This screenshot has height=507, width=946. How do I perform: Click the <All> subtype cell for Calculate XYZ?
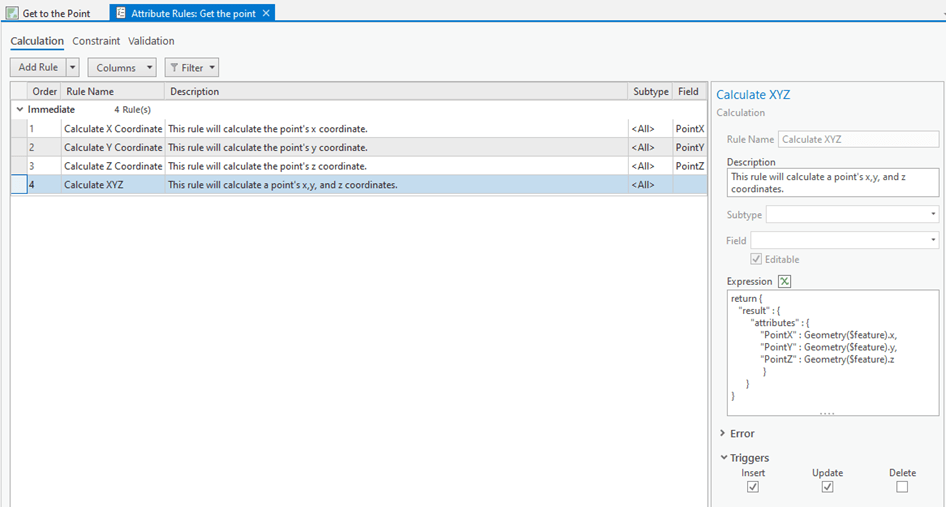(x=650, y=185)
